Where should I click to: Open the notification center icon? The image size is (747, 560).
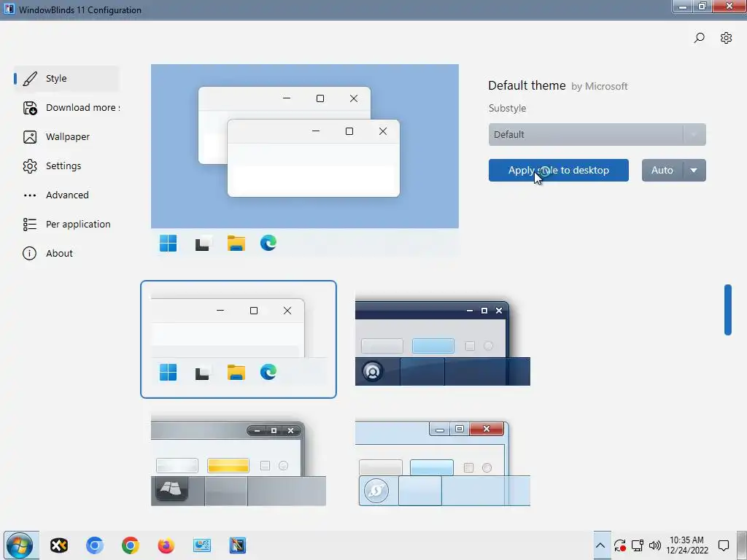click(x=723, y=545)
